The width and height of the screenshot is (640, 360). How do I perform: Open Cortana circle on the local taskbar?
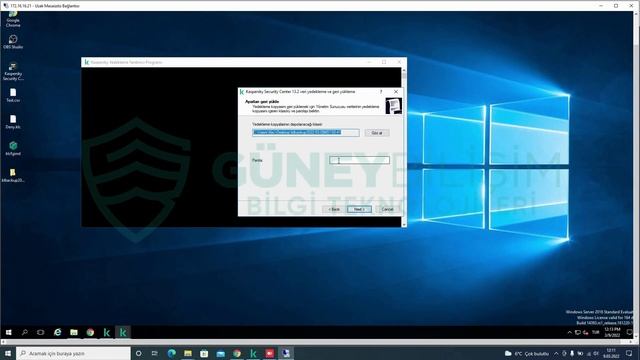pos(138,353)
